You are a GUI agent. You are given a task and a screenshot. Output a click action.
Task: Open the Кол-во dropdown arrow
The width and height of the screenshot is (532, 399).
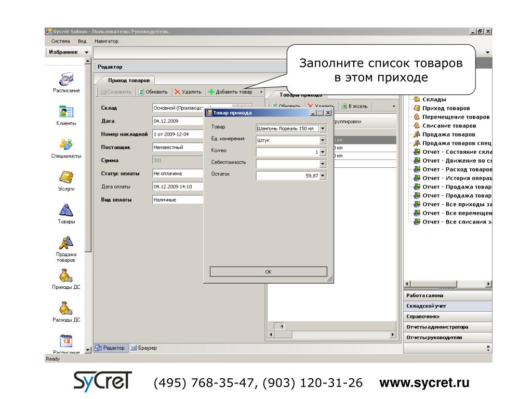click(x=323, y=152)
